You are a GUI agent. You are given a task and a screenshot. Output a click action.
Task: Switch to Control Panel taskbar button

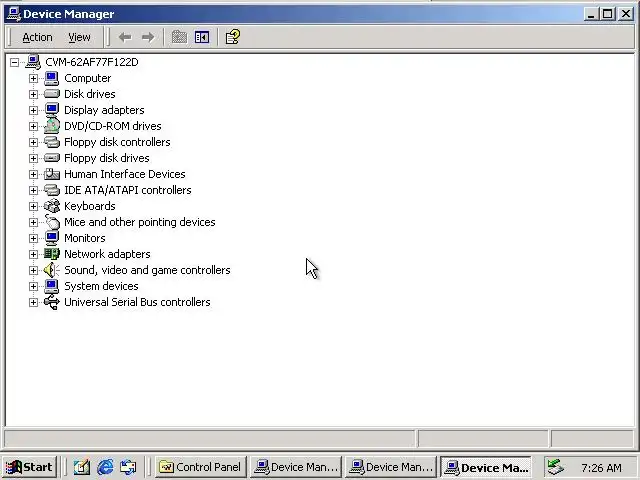(x=201, y=467)
